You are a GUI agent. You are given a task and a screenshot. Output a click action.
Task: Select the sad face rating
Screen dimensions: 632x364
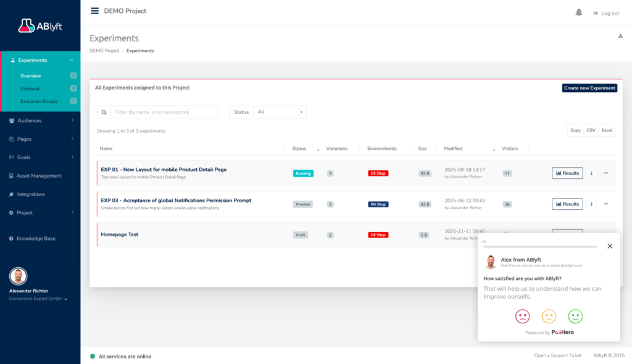[x=522, y=316]
